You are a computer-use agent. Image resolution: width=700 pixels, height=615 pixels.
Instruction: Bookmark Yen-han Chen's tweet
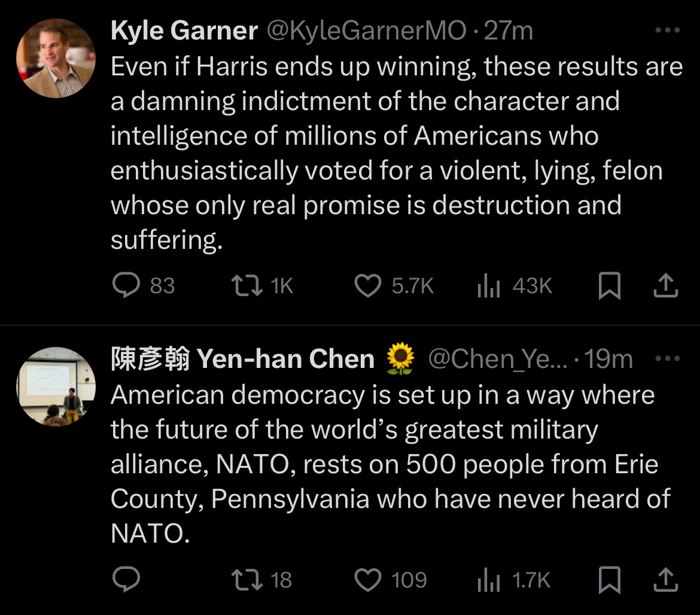pos(609,579)
